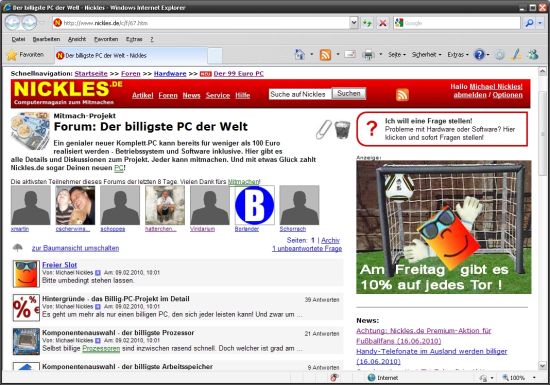The width and height of the screenshot is (550, 385).
Task: Open Favoriten star button
Action: [x=26, y=55]
